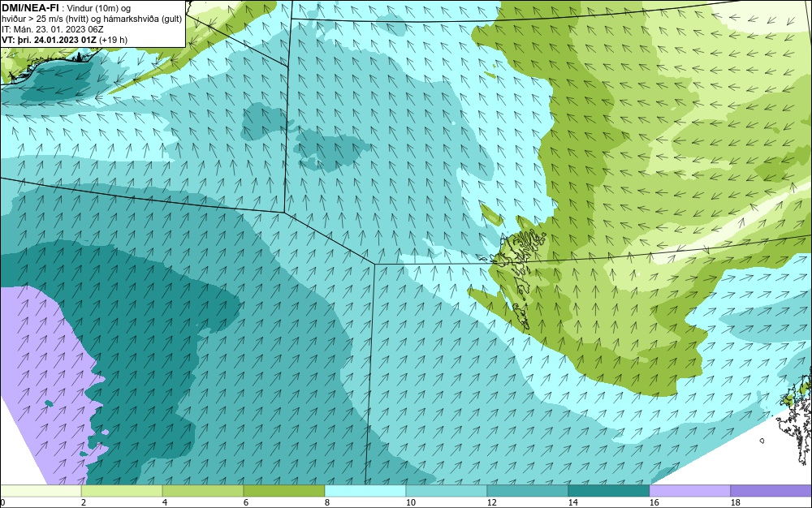Click the legend value "12"
812x508 pixels.
pos(492,502)
